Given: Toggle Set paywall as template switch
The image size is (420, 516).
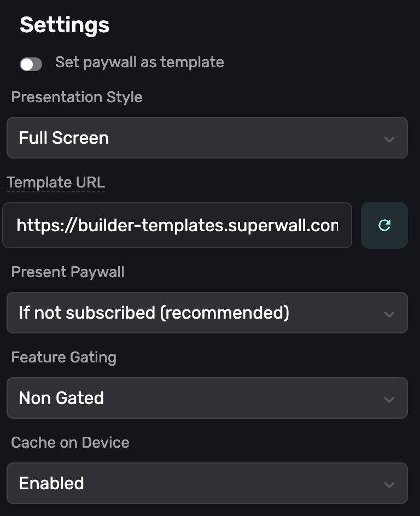Looking at the screenshot, I should 31,64.
